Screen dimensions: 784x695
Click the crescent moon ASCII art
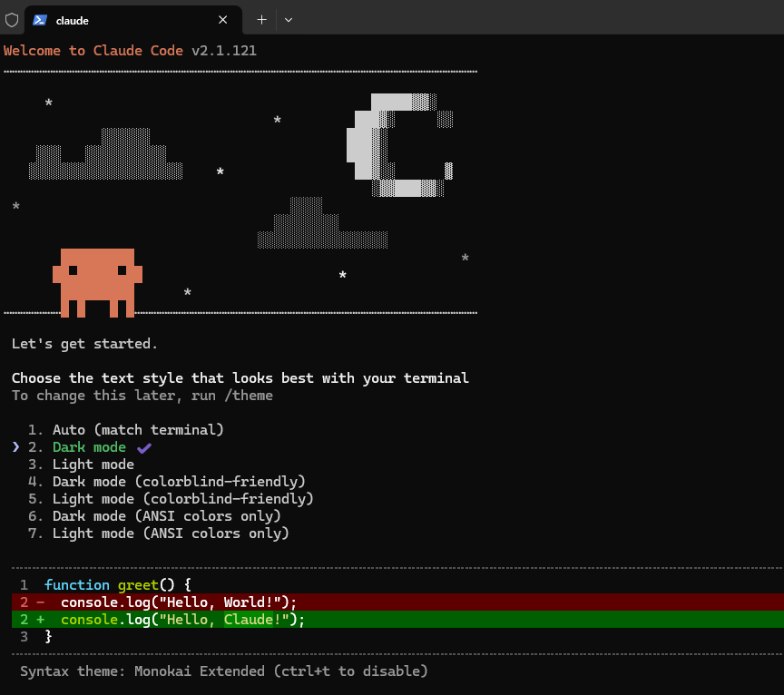pyautogui.click(x=400, y=145)
